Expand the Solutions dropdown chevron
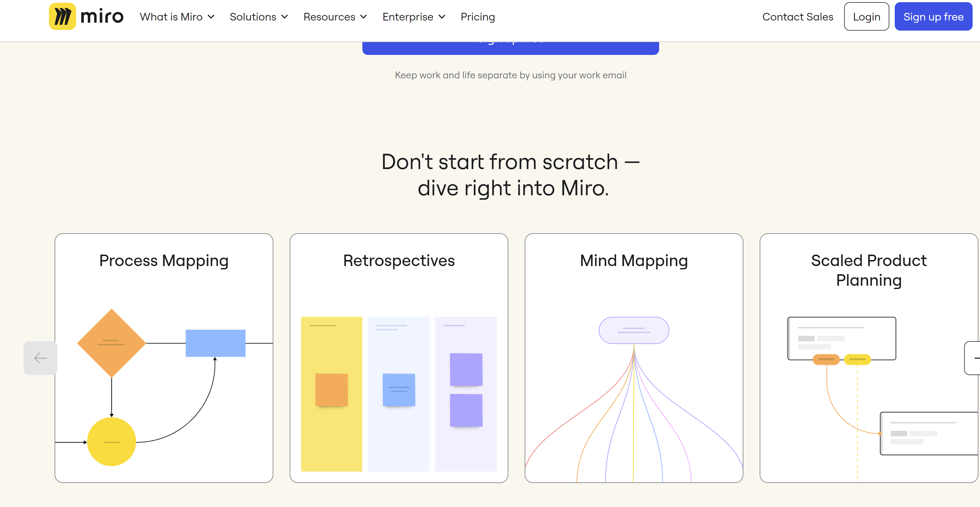Screen dimensions: 980x507 tap(284, 17)
